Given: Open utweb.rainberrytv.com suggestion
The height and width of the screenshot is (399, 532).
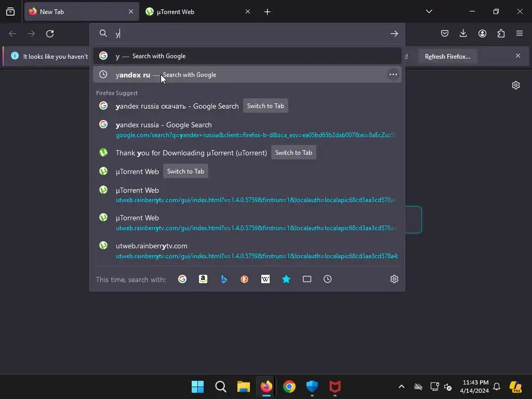Looking at the screenshot, I should click(247, 250).
